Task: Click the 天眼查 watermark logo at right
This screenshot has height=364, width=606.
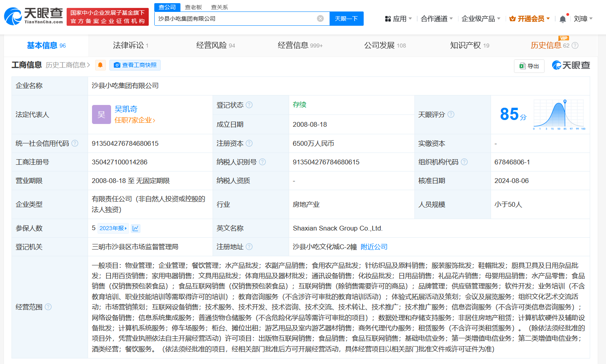Action: pyautogui.click(x=571, y=65)
